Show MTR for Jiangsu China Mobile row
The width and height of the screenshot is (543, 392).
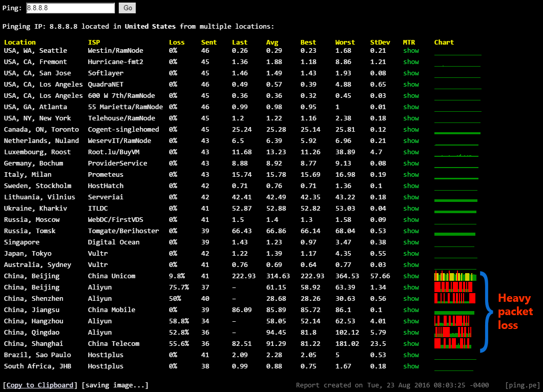(411, 310)
